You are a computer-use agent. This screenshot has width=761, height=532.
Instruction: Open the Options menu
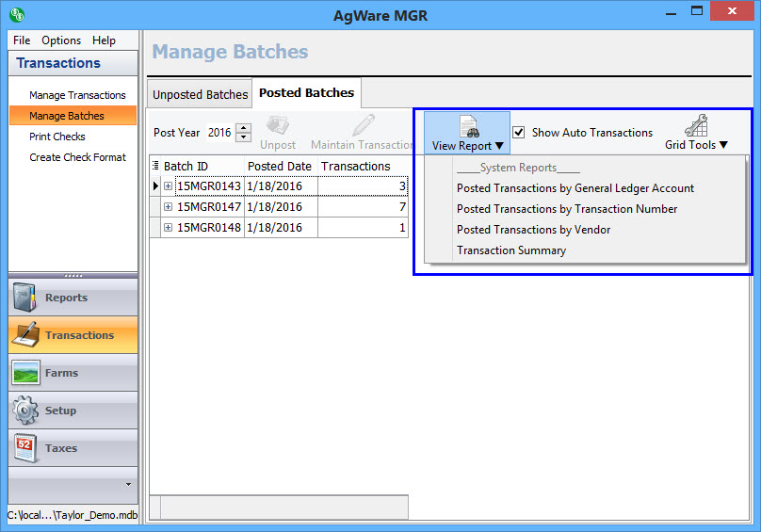(x=61, y=40)
